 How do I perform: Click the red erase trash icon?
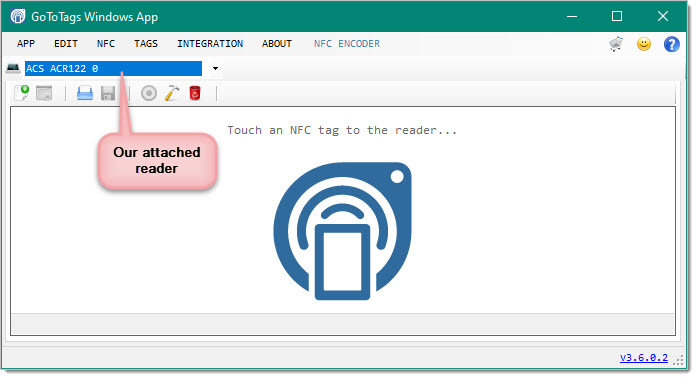(194, 93)
